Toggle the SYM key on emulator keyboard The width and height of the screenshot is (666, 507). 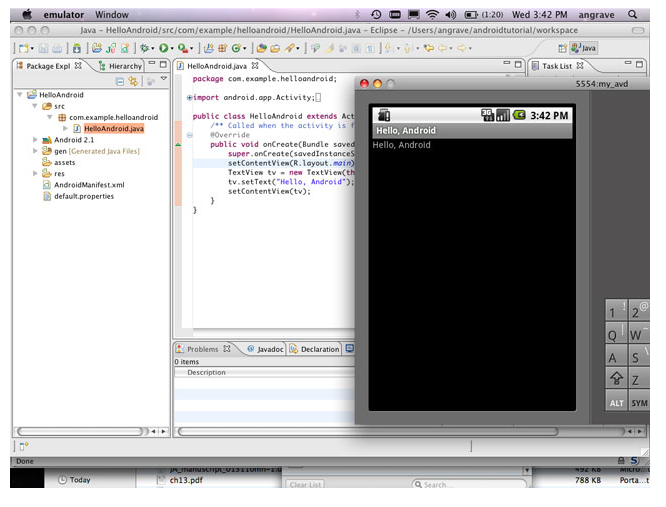639,402
